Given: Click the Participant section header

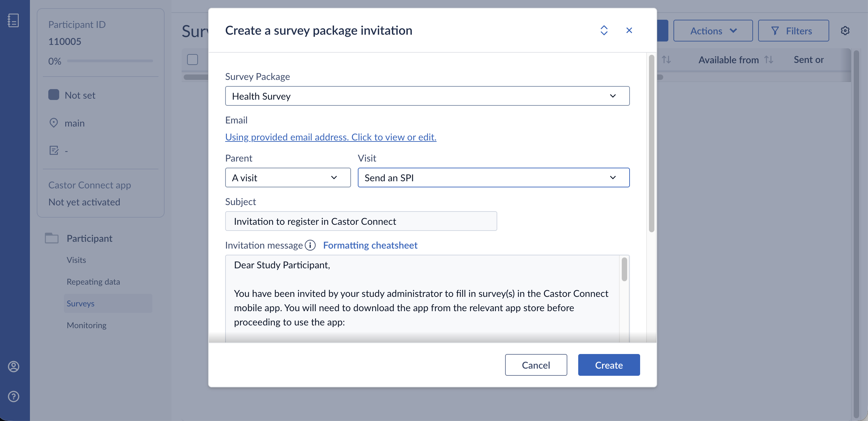Looking at the screenshot, I should click(89, 238).
